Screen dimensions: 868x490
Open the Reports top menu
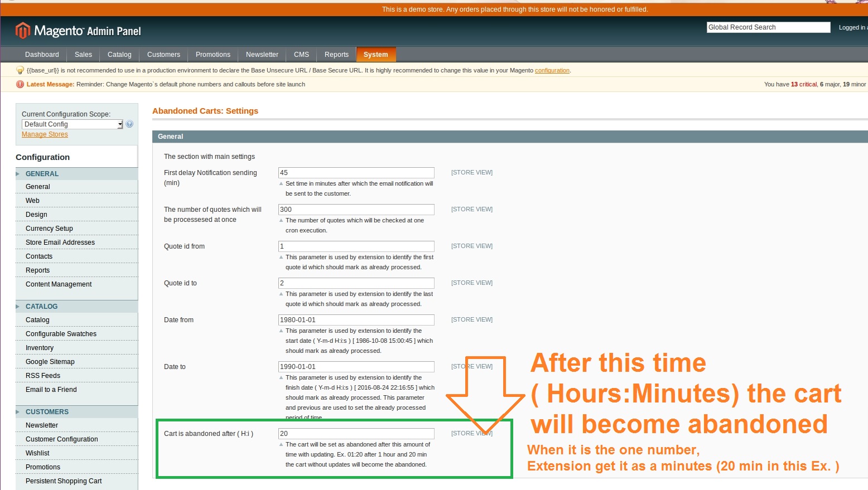click(x=336, y=55)
